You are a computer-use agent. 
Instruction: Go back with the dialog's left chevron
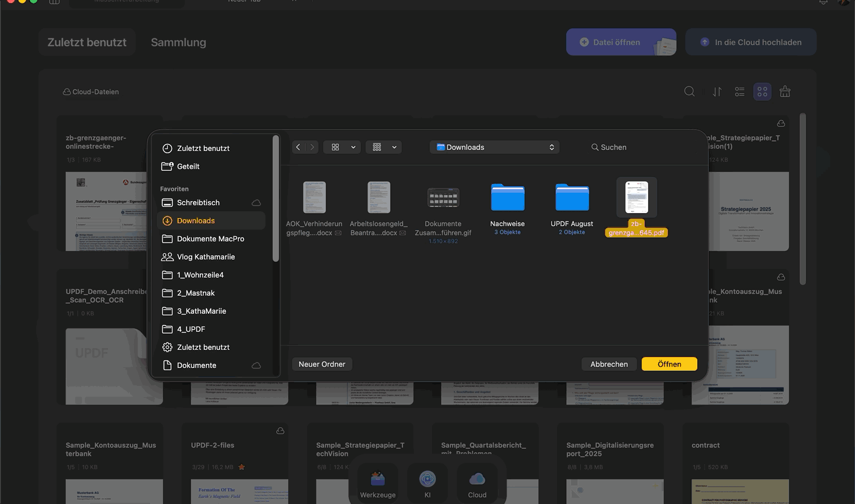299,147
